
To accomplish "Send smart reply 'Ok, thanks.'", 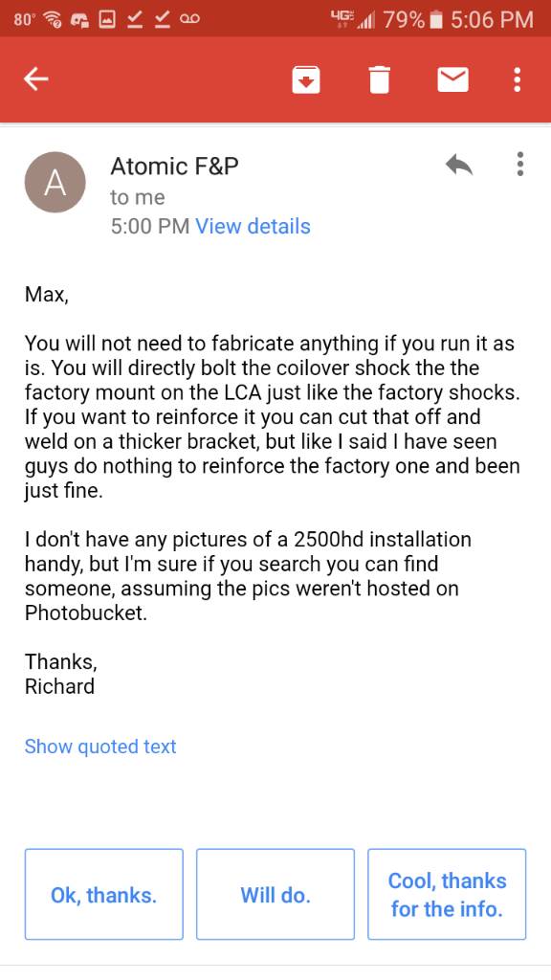I will pos(103,895).
